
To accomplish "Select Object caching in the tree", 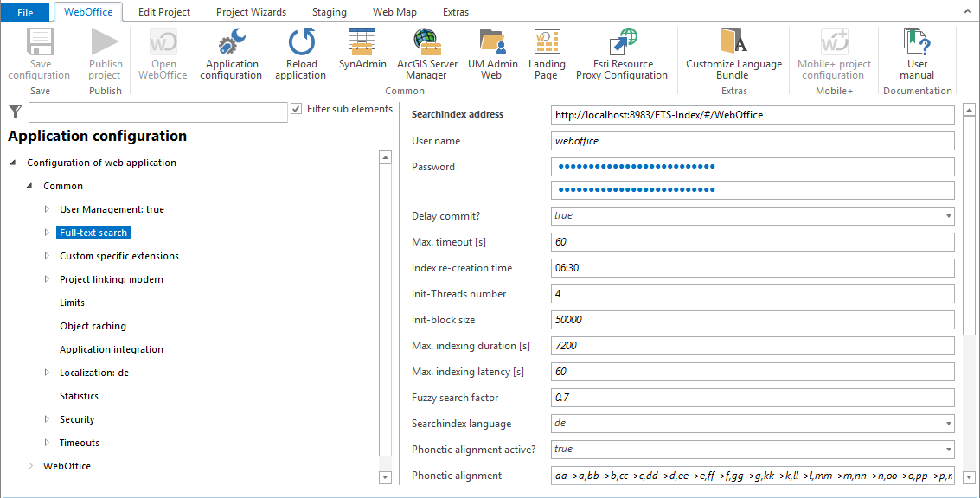I will coord(93,326).
